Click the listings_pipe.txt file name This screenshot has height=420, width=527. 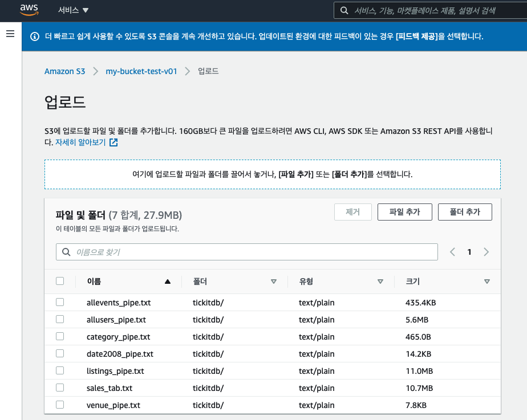coord(115,372)
